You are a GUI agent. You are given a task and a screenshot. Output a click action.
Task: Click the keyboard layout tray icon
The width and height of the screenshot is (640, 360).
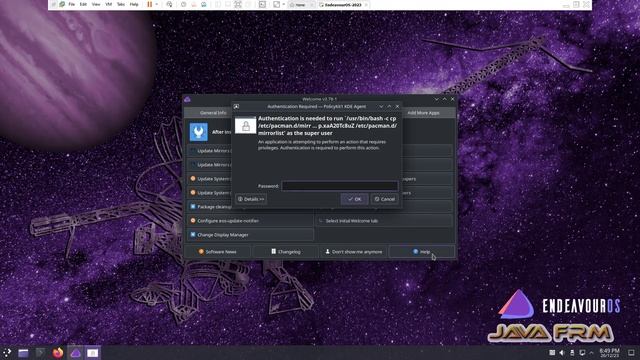click(552, 353)
